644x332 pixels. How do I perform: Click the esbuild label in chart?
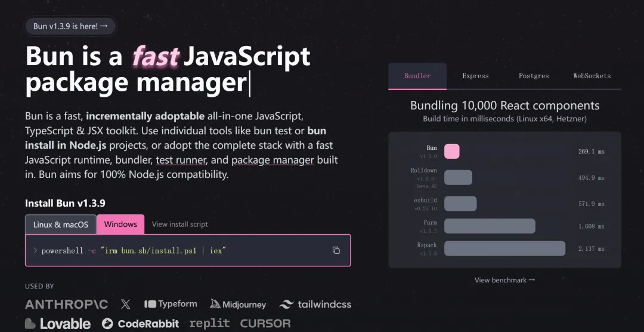point(426,201)
